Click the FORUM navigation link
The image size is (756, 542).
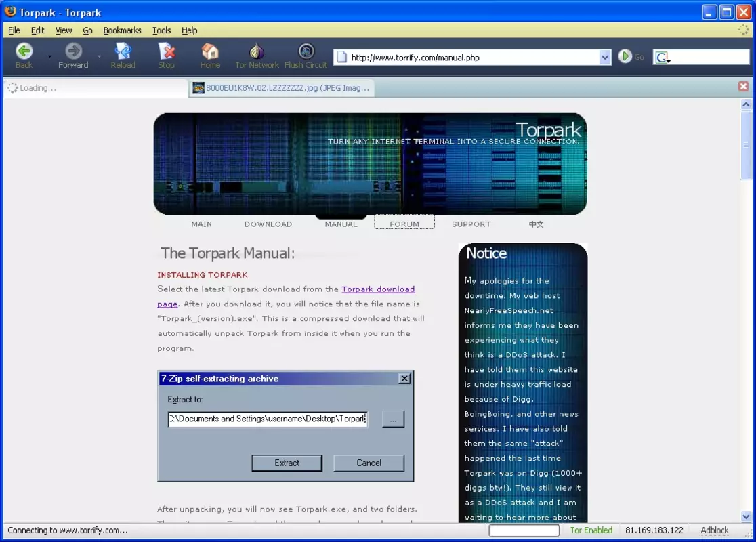tap(404, 224)
